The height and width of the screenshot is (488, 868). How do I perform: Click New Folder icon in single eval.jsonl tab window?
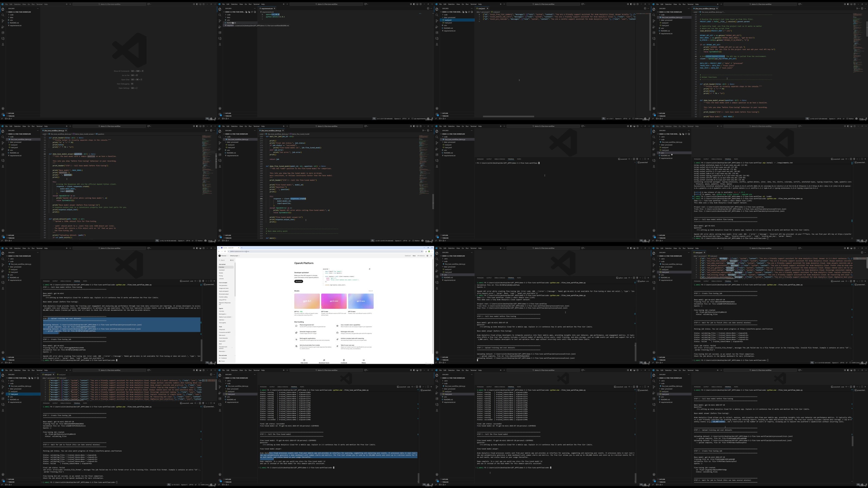466,12
